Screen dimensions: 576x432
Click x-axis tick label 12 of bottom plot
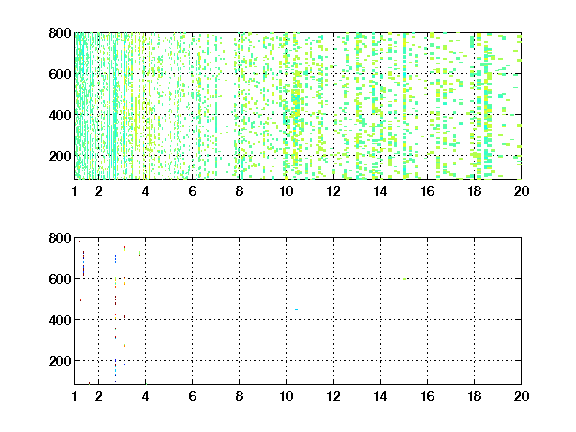[x=334, y=396]
